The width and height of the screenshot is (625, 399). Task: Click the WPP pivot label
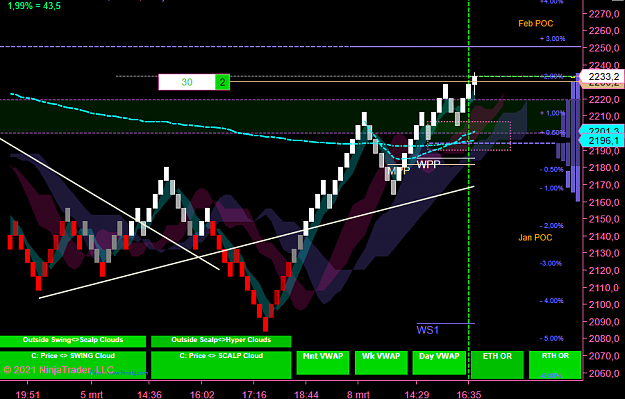(428, 164)
